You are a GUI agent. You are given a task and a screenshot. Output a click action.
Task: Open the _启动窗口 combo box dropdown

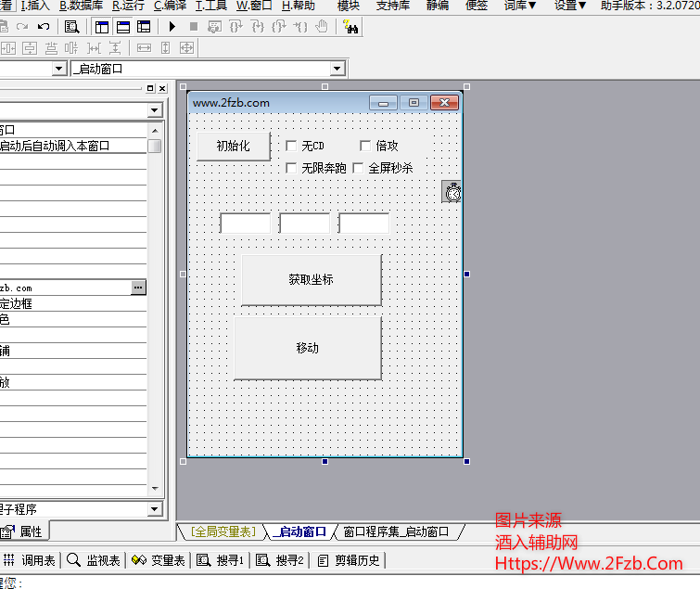[337, 69]
